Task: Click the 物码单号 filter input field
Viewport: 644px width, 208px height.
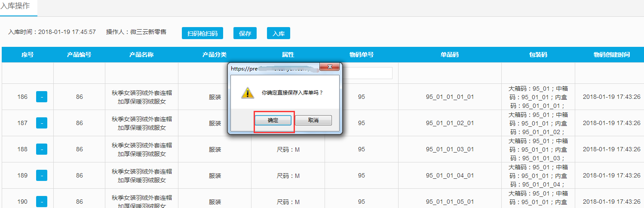Action: pos(368,73)
